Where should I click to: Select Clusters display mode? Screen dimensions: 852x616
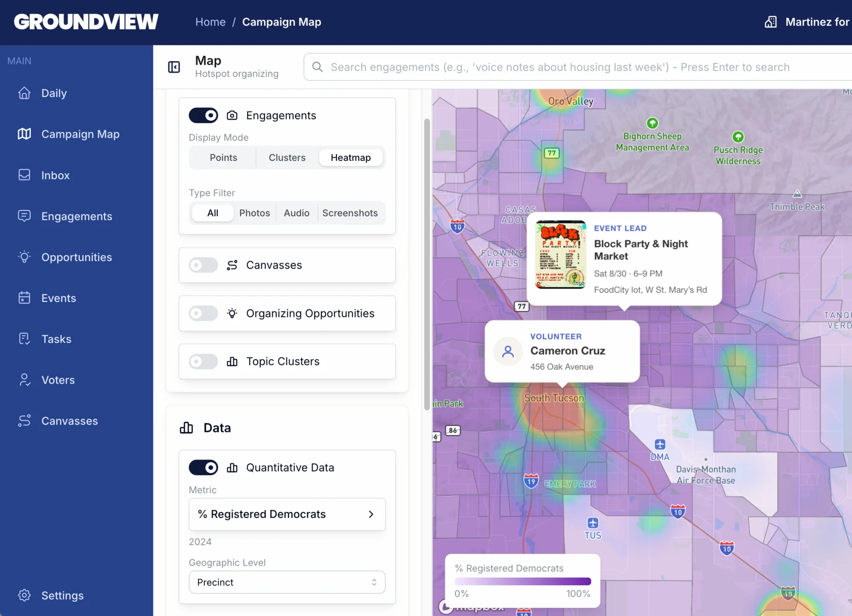(287, 158)
